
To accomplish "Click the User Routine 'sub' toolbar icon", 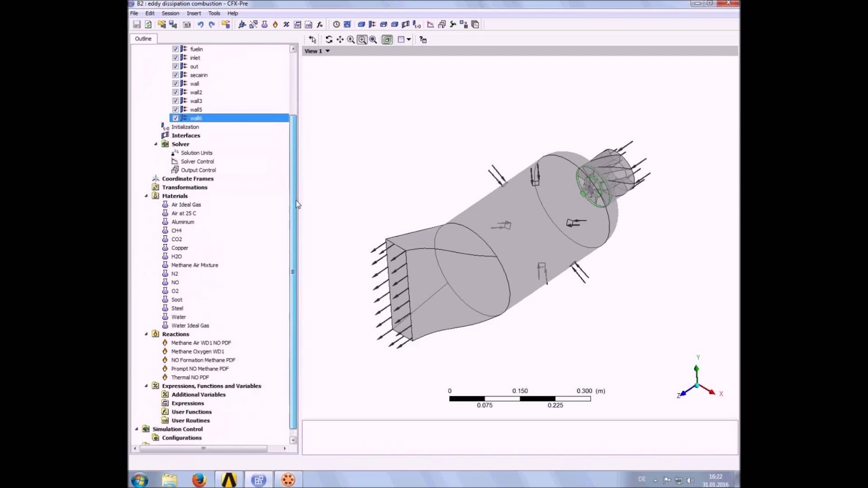I will click(x=308, y=24).
